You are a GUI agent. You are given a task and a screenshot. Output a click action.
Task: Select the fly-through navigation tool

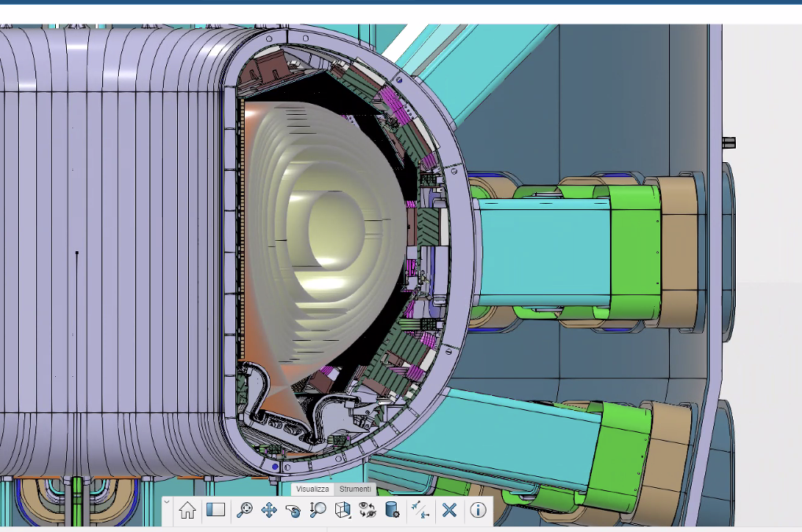click(x=421, y=510)
